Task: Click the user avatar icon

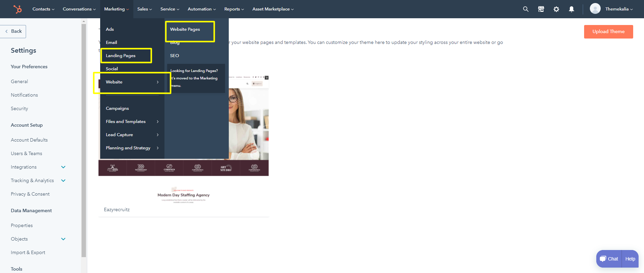Action: point(595,9)
